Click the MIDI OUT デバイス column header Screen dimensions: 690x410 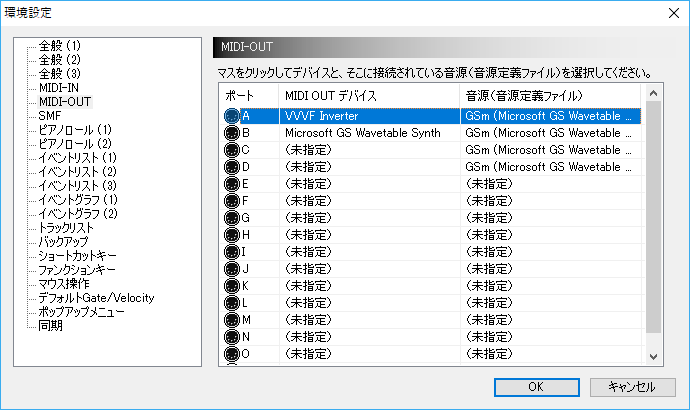(370, 95)
